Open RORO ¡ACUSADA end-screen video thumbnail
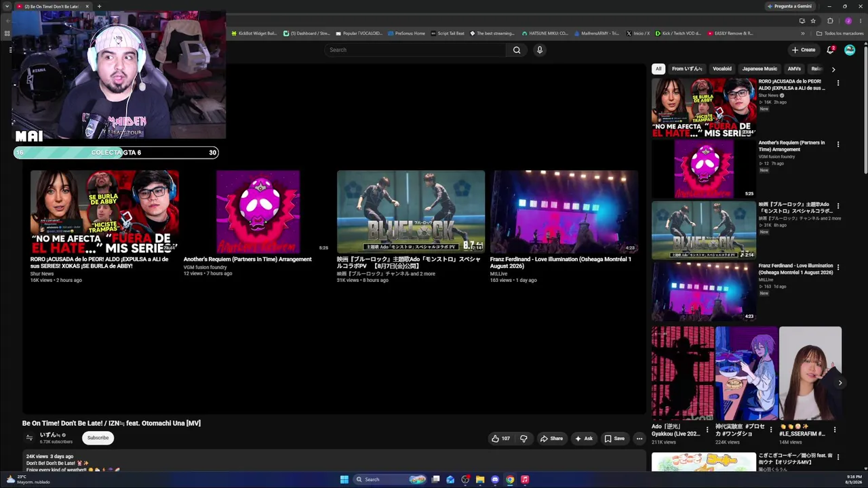Viewport: 868px width, 488px height. point(104,212)
